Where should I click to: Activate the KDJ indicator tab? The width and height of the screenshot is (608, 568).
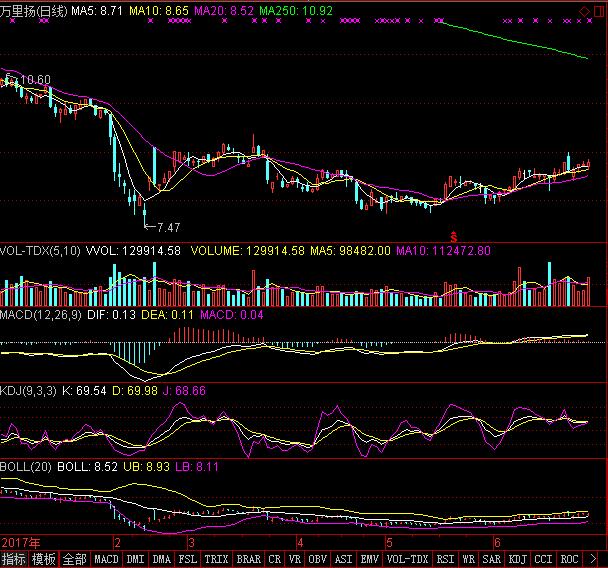pos(518,559)
